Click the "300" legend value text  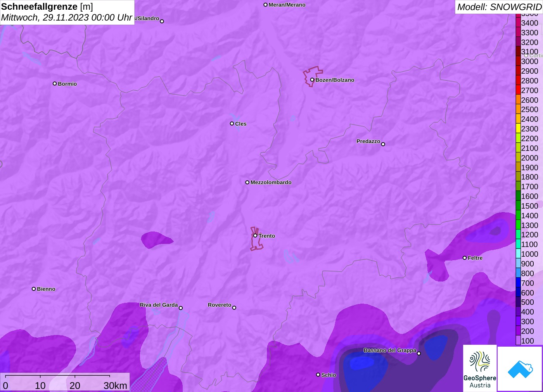click(x=527, y=321)
